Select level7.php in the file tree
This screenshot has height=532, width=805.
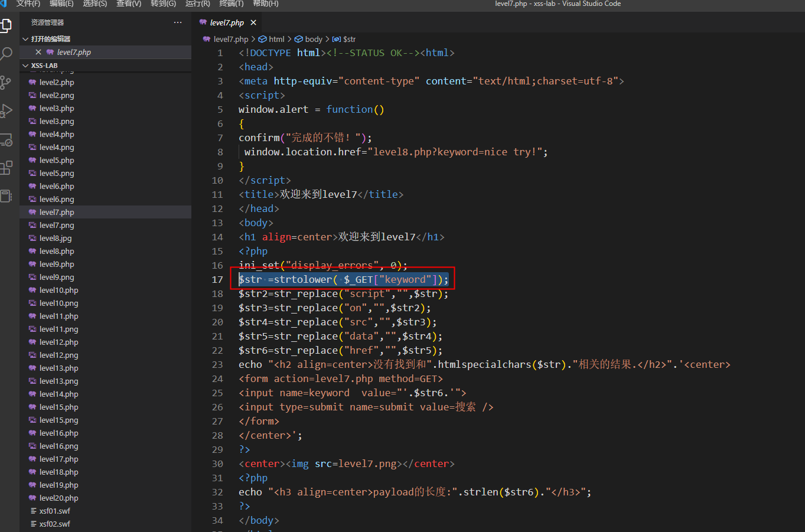(x=105, y=212)
